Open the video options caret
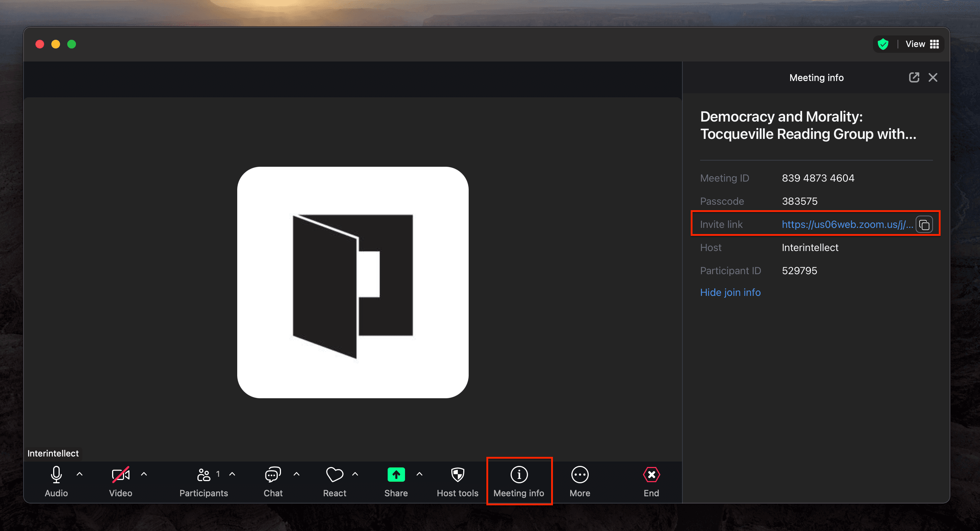This screenshot has height=531, width=980. (x=144, y=474)
